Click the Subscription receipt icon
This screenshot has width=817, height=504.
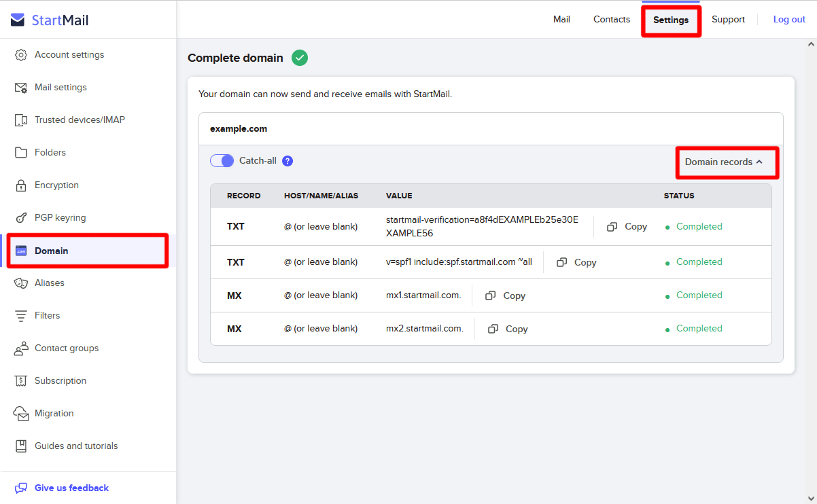point(21,381)
